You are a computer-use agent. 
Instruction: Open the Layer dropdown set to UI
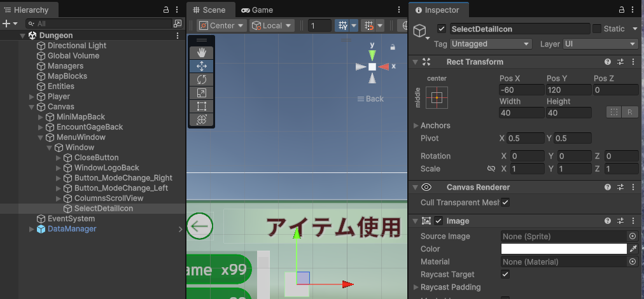[600, 44]
